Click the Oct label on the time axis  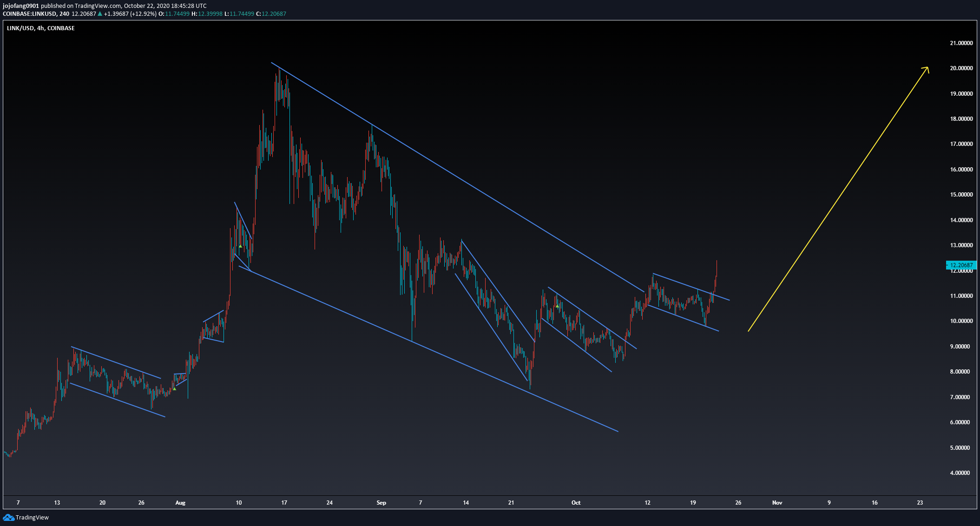coord(576,503)
